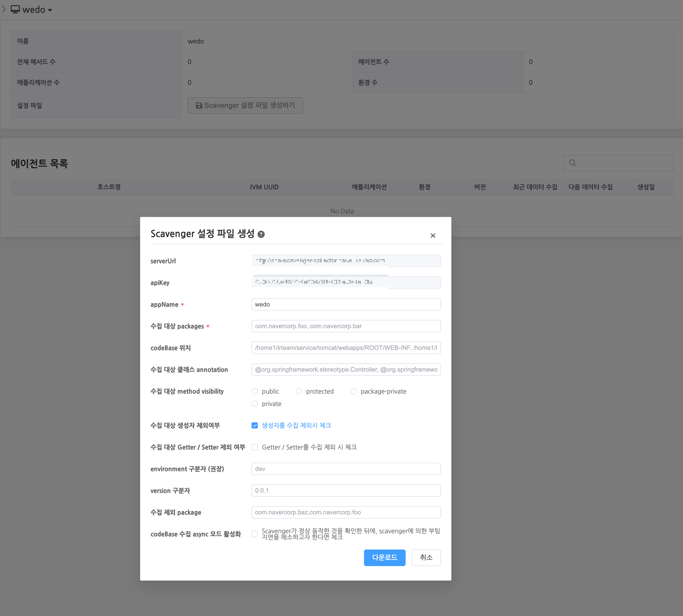This screenshot has width=683, height=616.
Task: Select the package-private radio button
Action: pos(353,391)
